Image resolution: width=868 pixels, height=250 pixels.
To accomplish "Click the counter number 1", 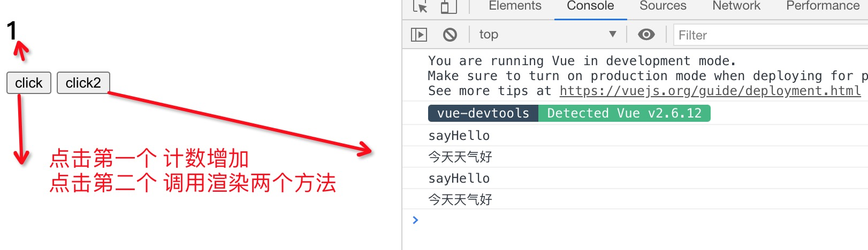I will [12, 30].
